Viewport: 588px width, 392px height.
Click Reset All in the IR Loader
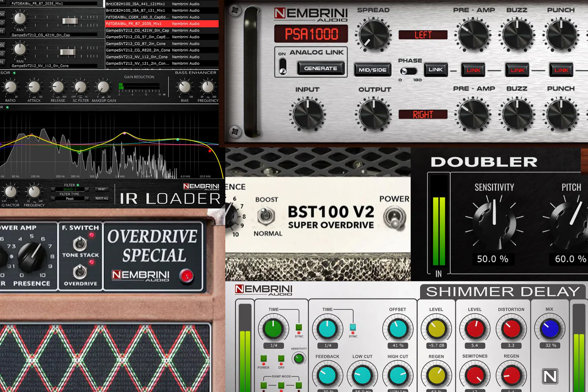[x=102, y=198]
